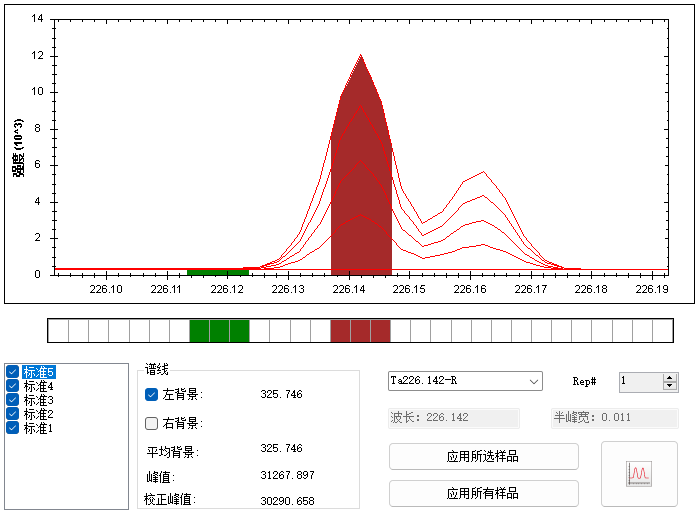Select the 标准1 list item label

38,428
